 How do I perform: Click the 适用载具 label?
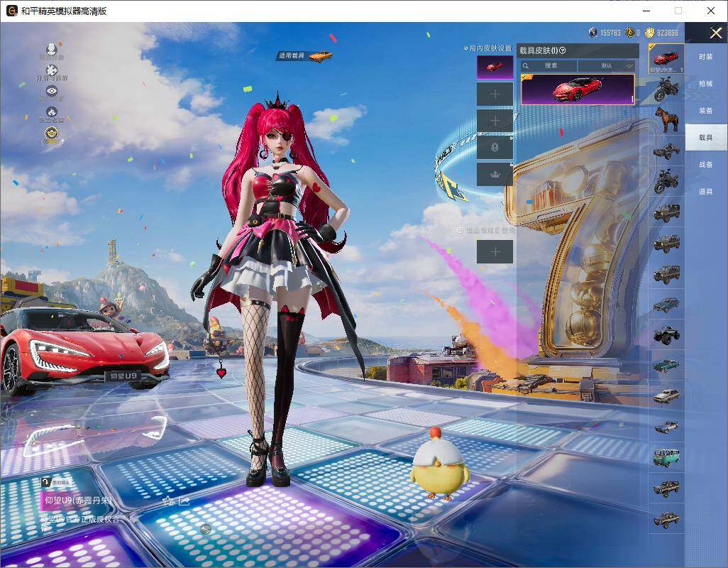tap(291, 55)
